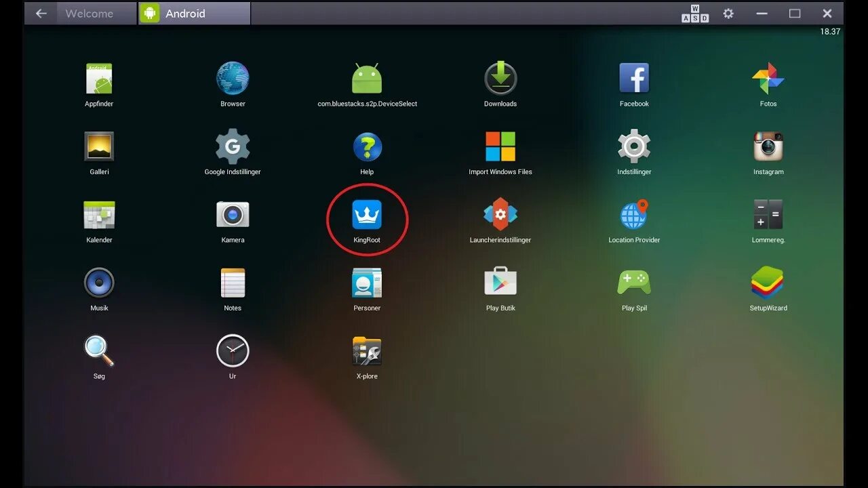Viewport: 868px width, 488px height.
Task: Maximize the BlueStacks window
Action: click(795, 14)
